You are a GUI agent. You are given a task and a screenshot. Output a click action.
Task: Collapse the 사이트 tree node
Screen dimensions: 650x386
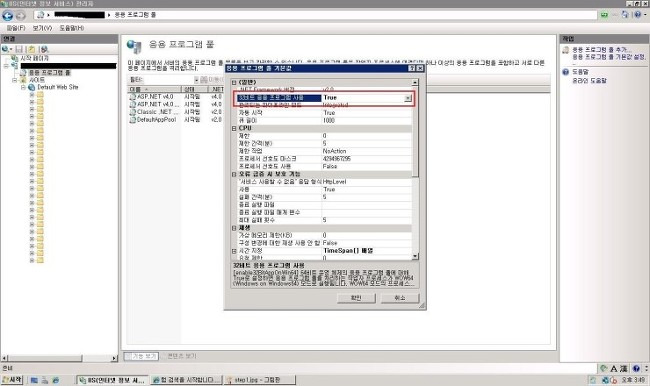point(15,80)
